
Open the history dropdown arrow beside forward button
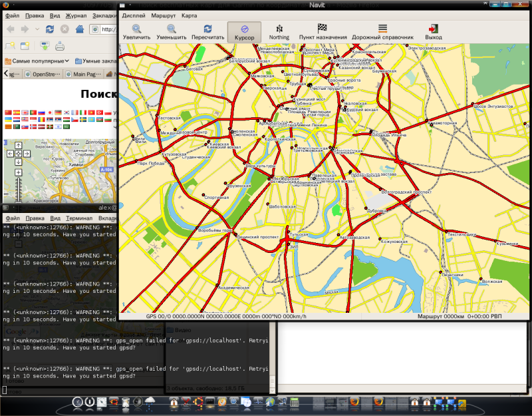[x=37, y=29]
